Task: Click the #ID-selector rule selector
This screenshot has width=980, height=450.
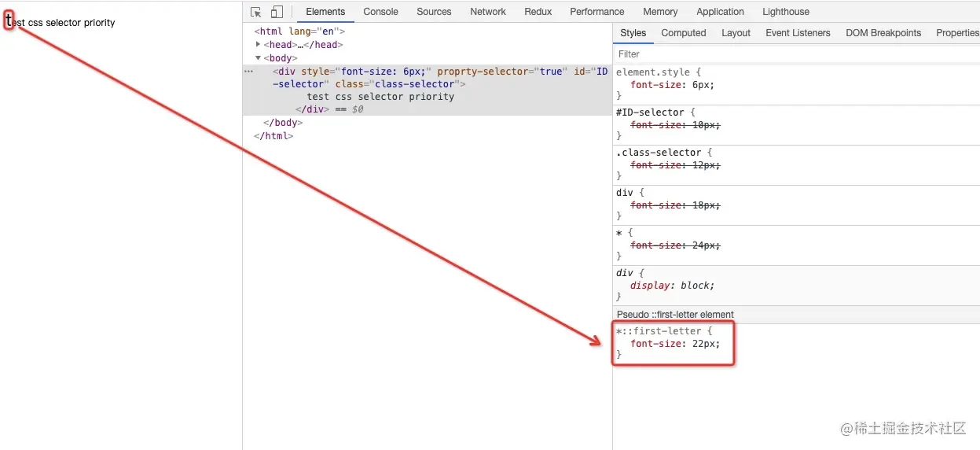Action: 650,112
